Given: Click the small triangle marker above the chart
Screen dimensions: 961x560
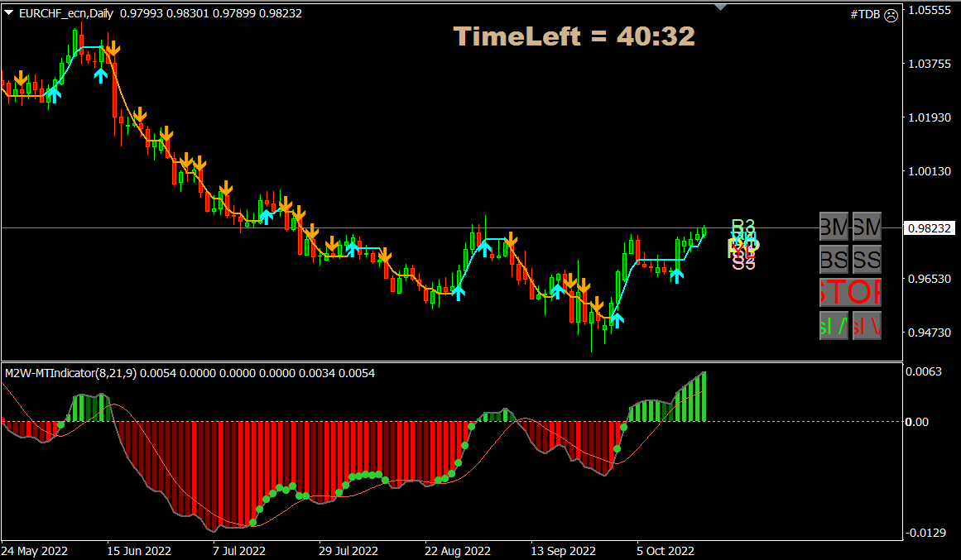Looking at the screenshot, I should click(720, 6).
